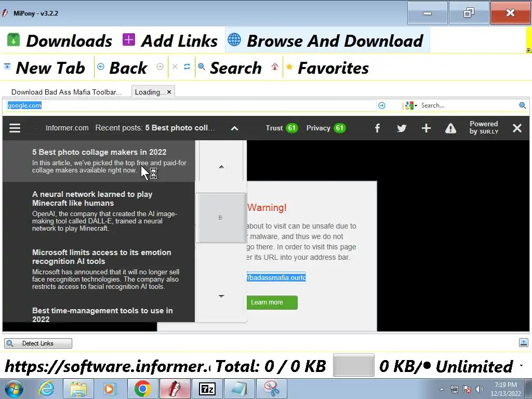Open the hamburger menu in Informer bar
The width and height of the screenshot is (532, 399).
pyautogui.click(x=15, y=128)
